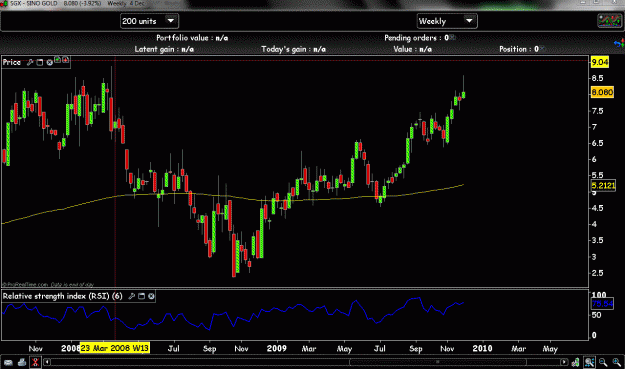Click the small icon next to Position
The width and height of the screenshot is (625, 369).
click(x=542, y=49)
